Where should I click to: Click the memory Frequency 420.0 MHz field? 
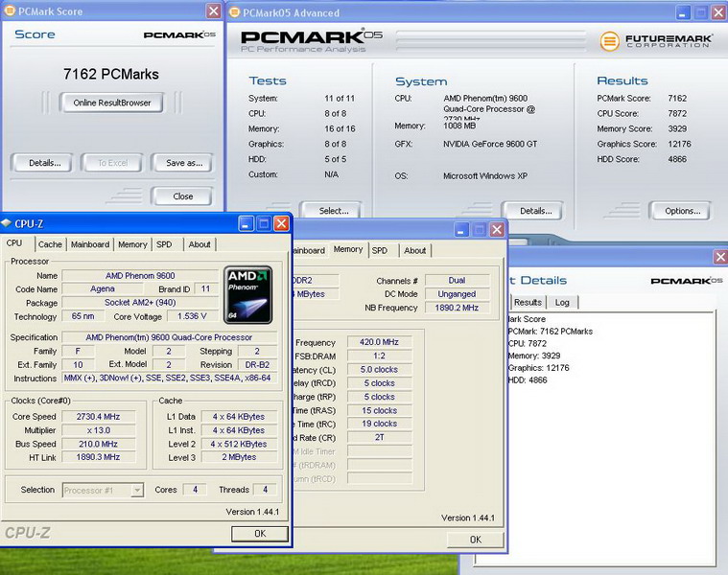tap(379, 342)
